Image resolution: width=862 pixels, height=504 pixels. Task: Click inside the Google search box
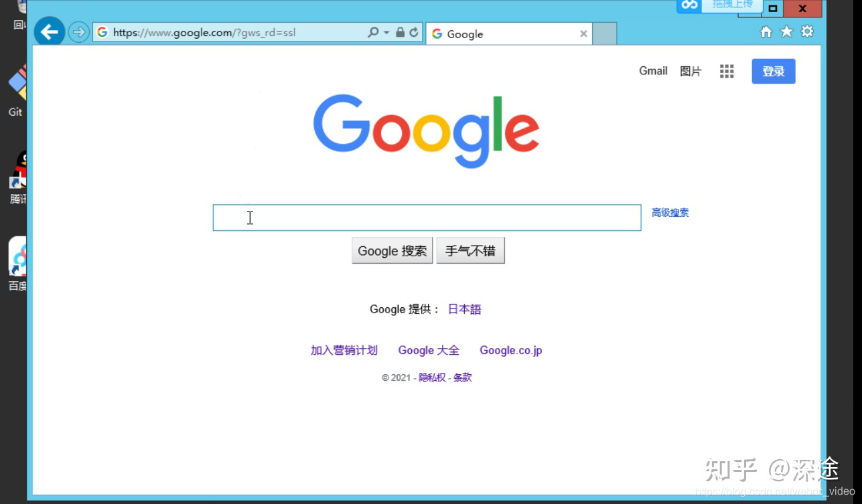point(427,218)
